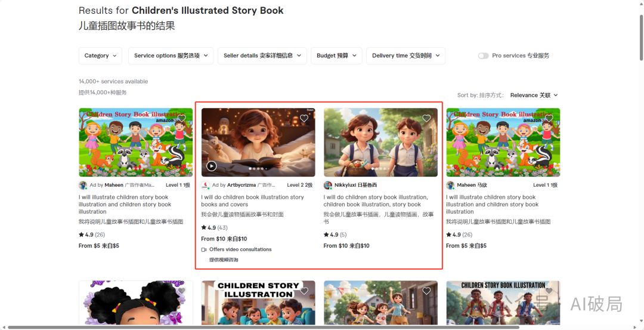The width and height of the screenshot is (644, 330).
Task: Favorite Artbycrizma's gig with heart icon
Action: pos(304,118)
